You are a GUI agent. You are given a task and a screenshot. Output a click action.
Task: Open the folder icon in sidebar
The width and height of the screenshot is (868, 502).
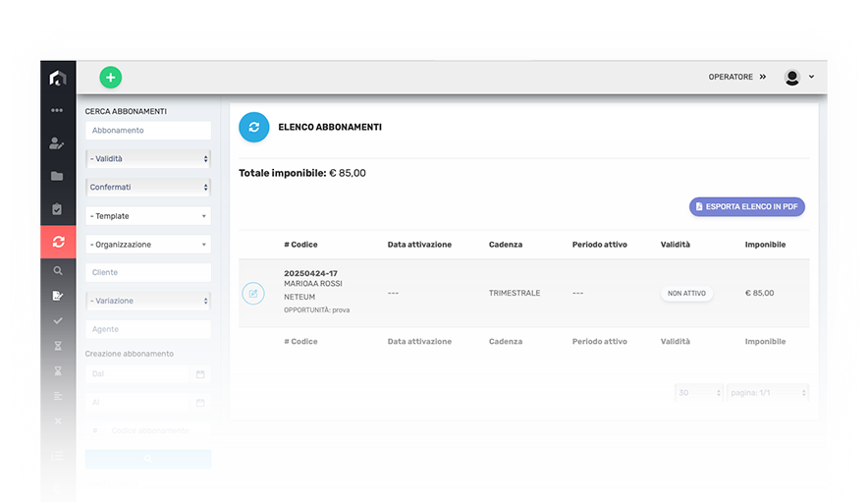[x=57, y=176]
